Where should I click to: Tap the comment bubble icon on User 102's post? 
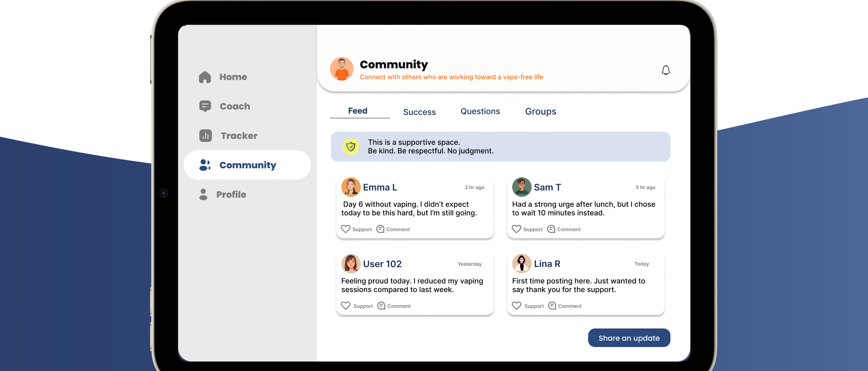click(382, 305)
